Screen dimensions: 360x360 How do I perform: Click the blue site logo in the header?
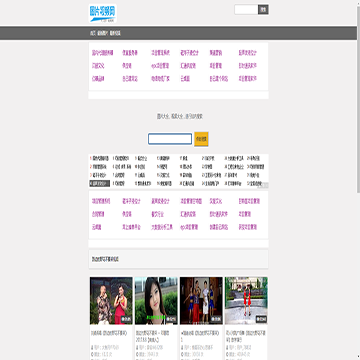coord(103,13)
